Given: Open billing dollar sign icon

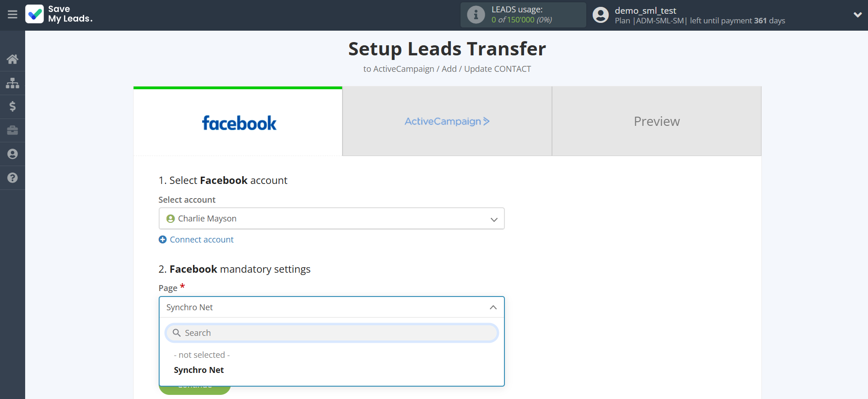Looking at the screenshot, I should (12, 107).
